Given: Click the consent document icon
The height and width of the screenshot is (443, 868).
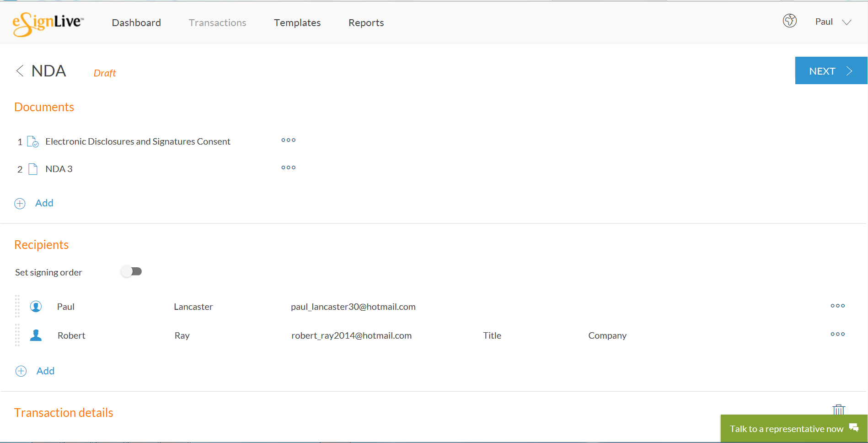Looking at the screenshot, I should [33, 141].
